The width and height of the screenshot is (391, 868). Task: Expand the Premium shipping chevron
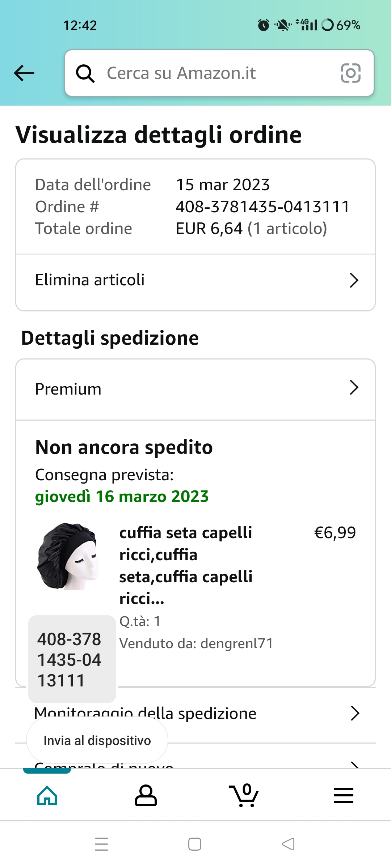pyautogui.click(x=354, y=388)
